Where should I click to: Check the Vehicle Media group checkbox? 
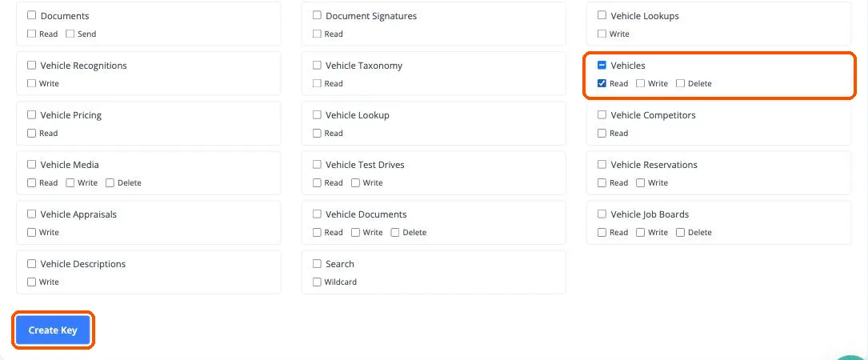point(31,165)
